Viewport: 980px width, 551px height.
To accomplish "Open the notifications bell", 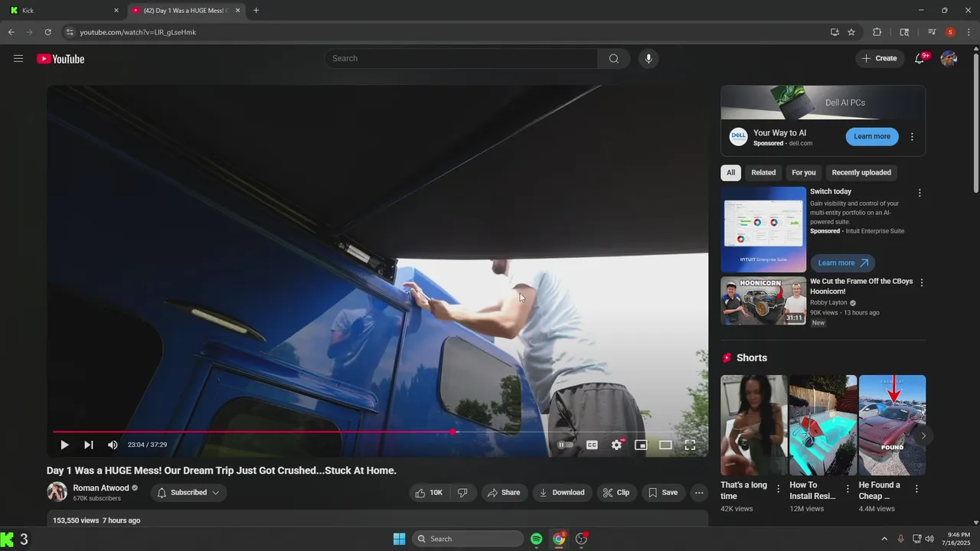I will [x=920, y=59].
